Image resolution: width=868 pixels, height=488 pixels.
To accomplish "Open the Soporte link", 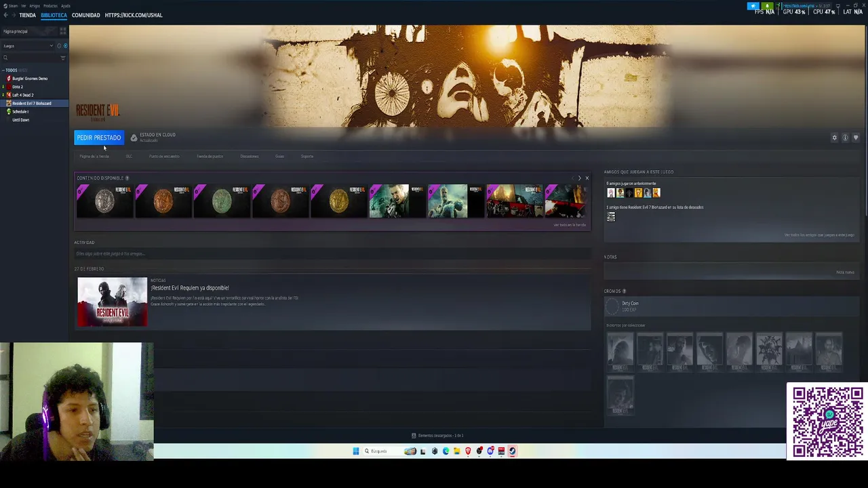I will (x=307, y=157).
